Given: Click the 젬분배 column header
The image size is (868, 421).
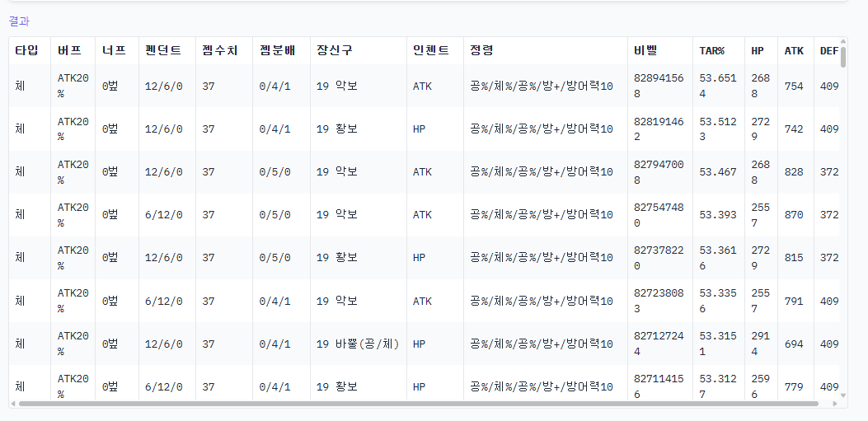Looking at the screenshot, I should click(277, 50).
